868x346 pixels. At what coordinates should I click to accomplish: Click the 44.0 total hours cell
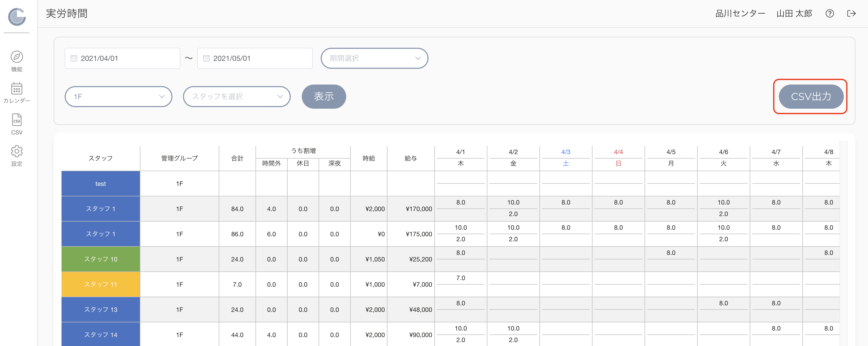point(237,334)
